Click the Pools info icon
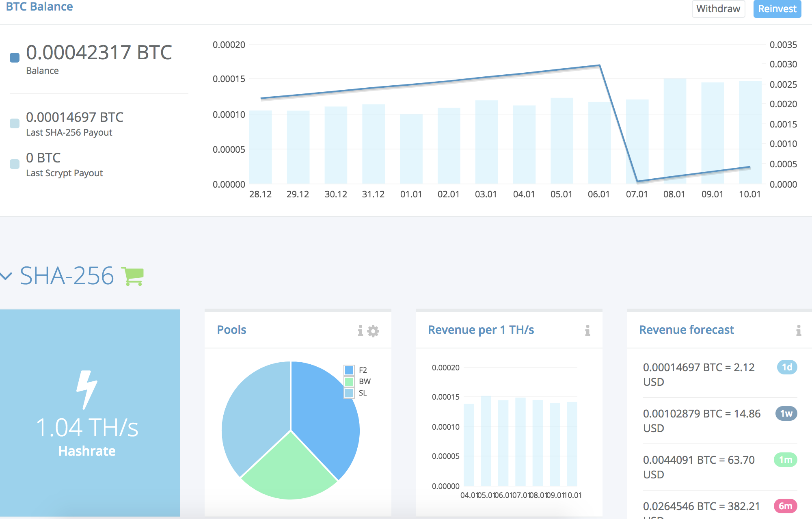This screenshot has height=519, width=812. (361, 331)
